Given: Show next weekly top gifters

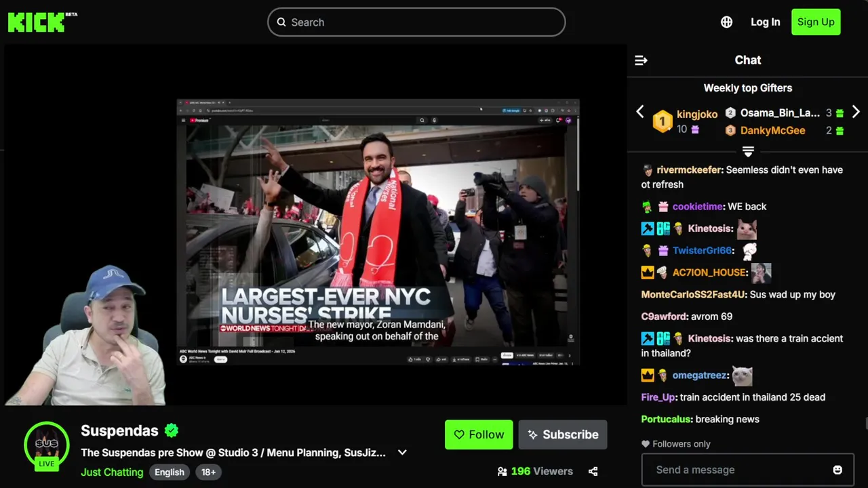Looking at the screenshot, I should [856, 112].
